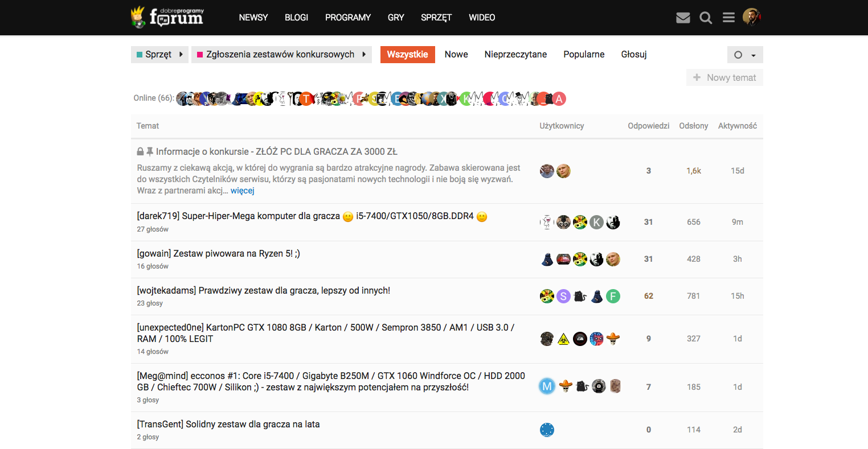Open unexpected0ne KartonPC GTX 1080 topic
Screen dimensions: 868x449
coord(326,333)
